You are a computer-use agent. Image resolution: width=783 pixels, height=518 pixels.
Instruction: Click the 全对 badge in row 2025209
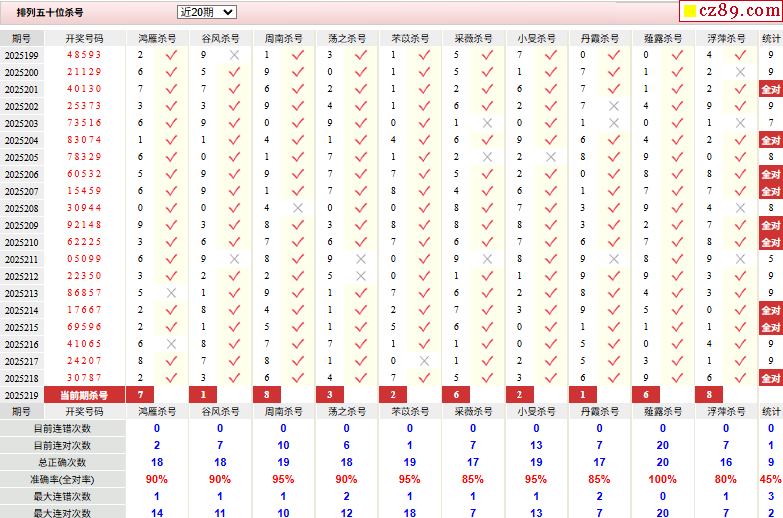[771, 225]
